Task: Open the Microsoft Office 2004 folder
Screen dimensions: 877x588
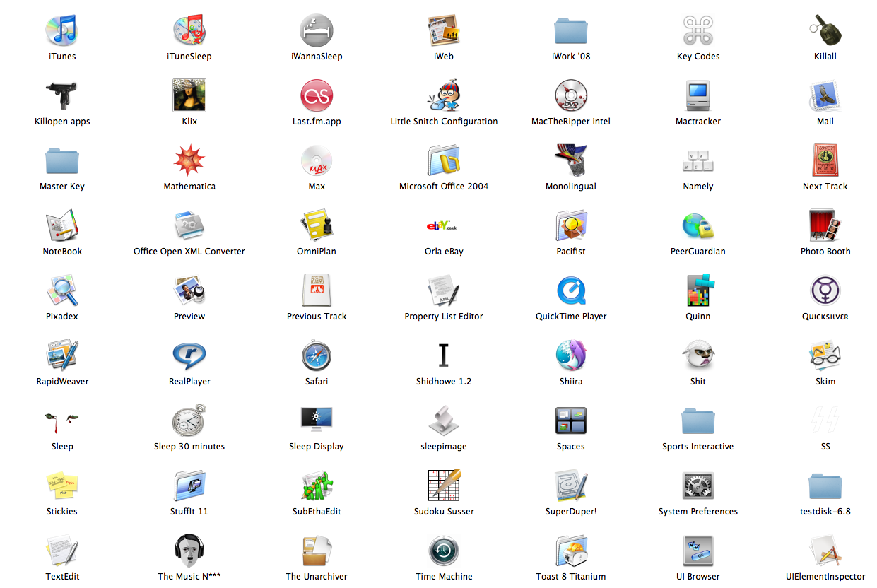Action: [444, 160]
